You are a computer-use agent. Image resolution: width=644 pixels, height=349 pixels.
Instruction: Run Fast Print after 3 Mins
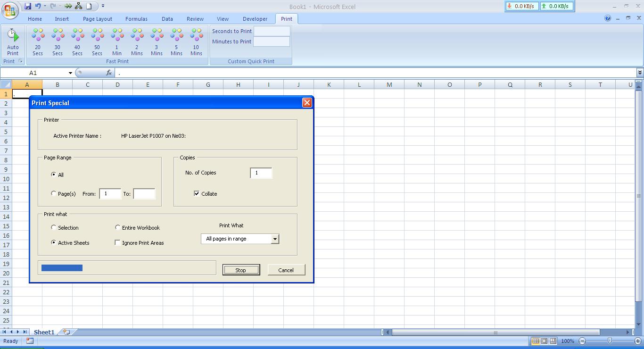(x=157, y=42)
